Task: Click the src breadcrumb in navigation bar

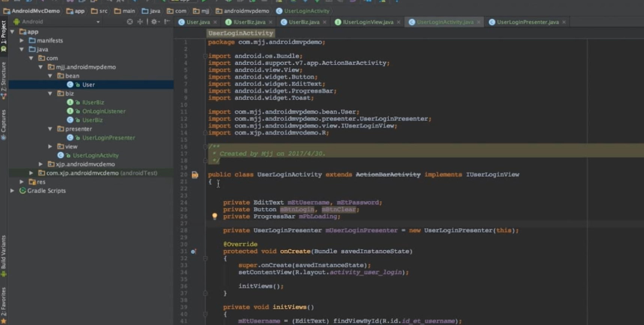Action: pos(99,11)
